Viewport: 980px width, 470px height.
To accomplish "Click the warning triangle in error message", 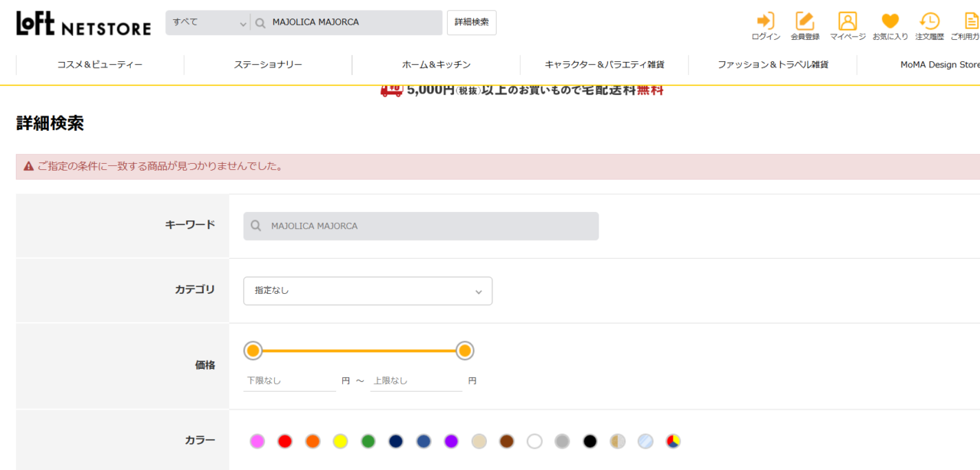I will coord(28,166).
